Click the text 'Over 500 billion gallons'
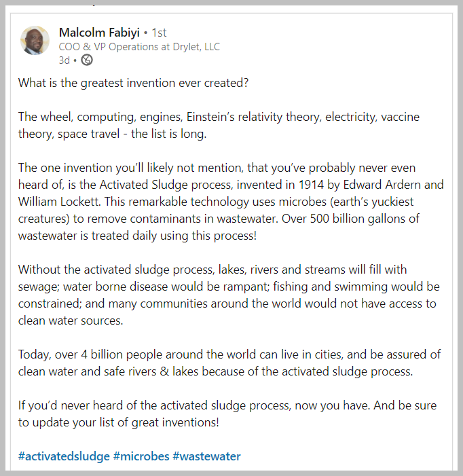The height and width of the screenshot is (476, 463). [365, 219]
